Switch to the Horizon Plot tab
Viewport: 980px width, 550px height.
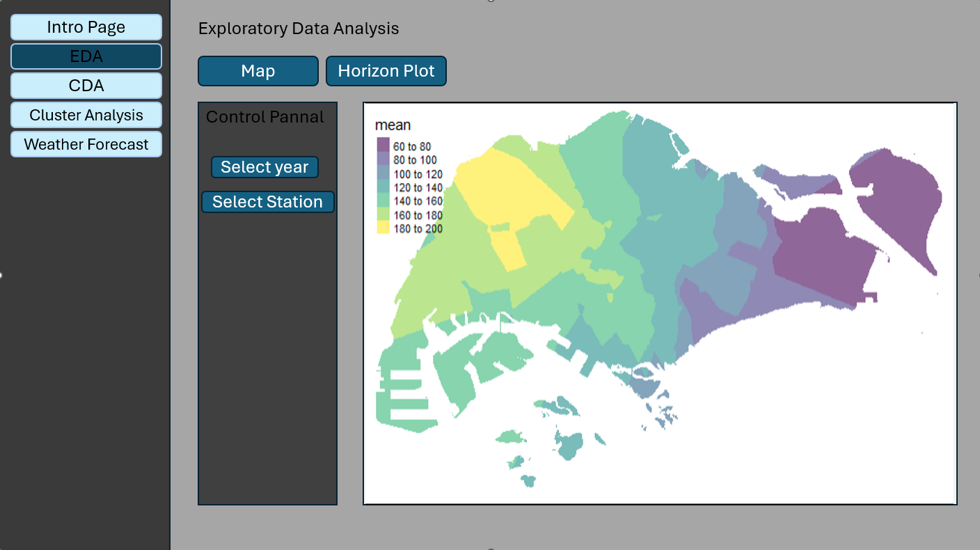tap(386, 71)
